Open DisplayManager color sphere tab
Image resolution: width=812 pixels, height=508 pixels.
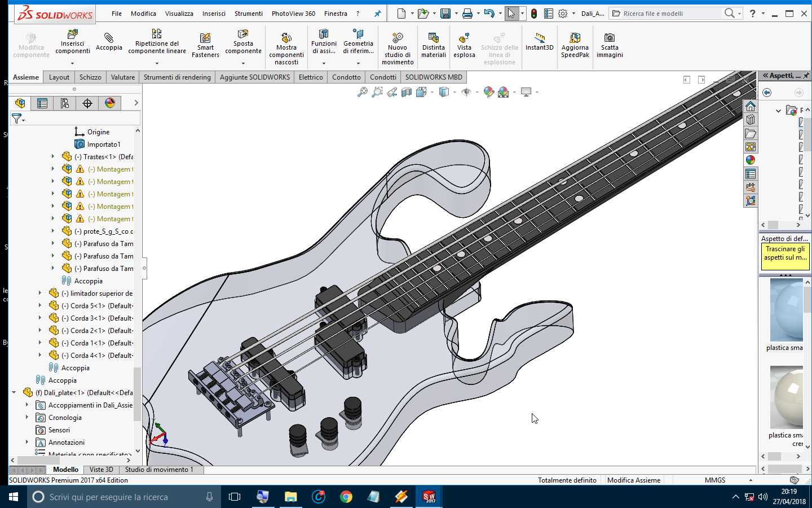[110, 103]
